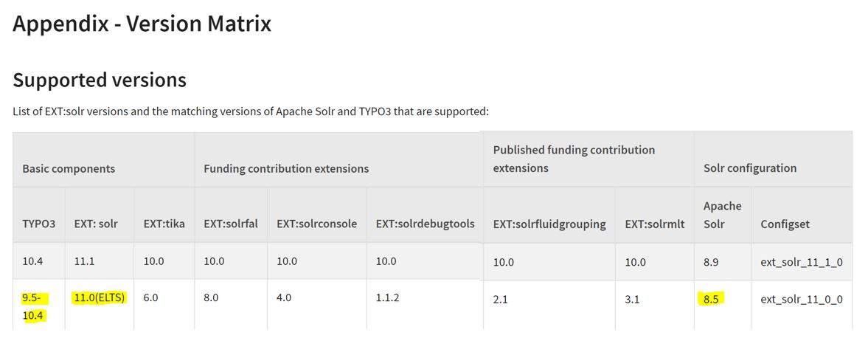The image size is (868, 341).
Task: Select the Basic components header cell
Action: coord(69,168)
